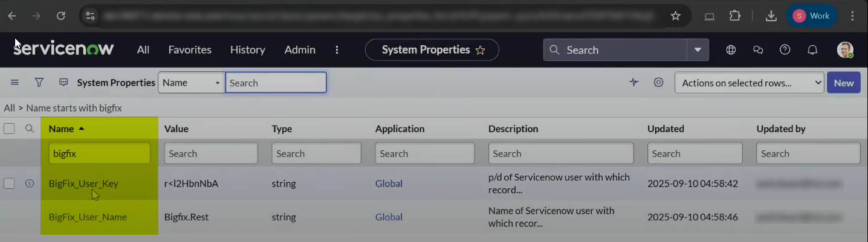Click the globe scope picker icon

[x=731, y=50]
